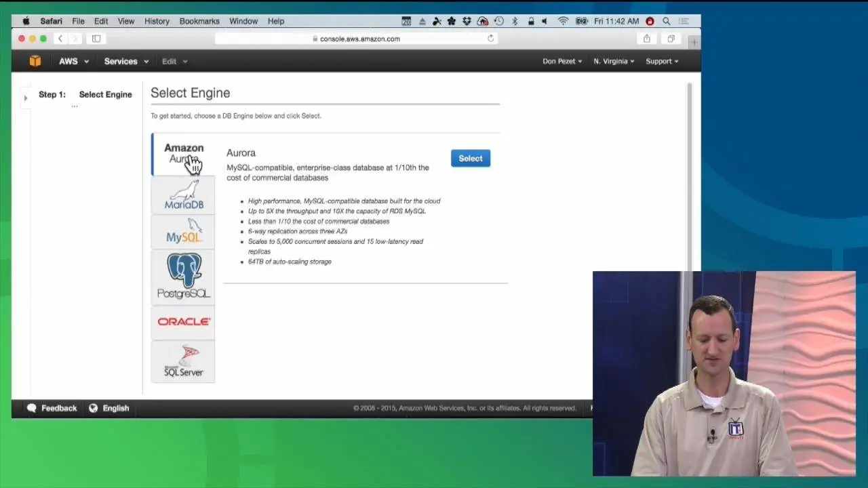Open the Services dropdown menu
The height and width of the screenshot is (488, 868).
126,61
